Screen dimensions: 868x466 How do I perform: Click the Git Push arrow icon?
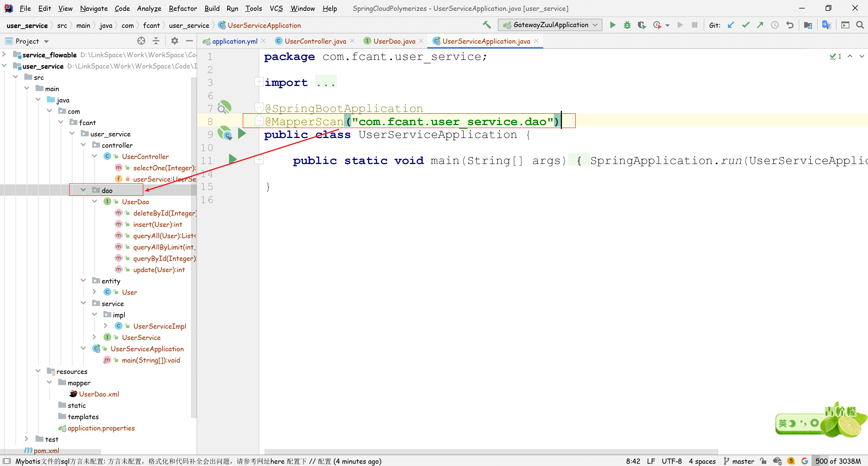[x=760, y=25]
